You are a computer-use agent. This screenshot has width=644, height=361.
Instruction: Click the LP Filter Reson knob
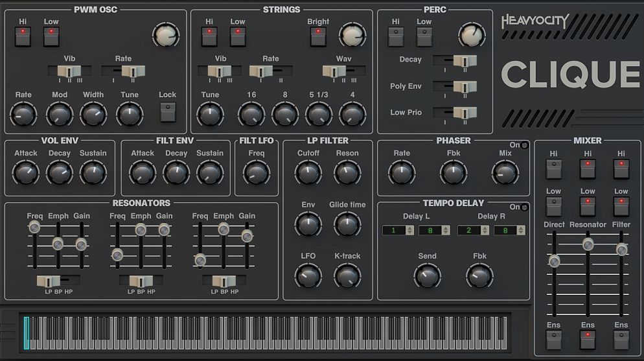(347, 173)
